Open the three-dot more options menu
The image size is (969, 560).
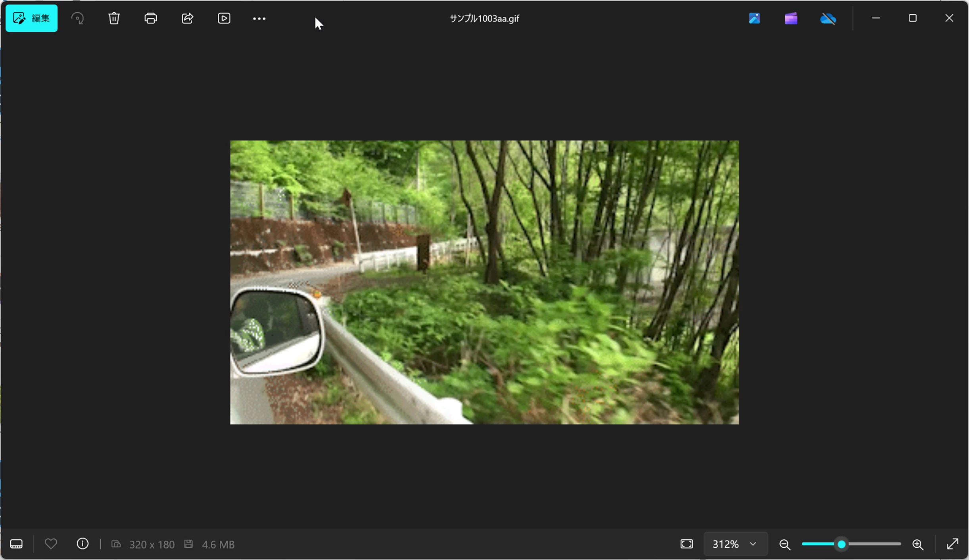(259, 19)
